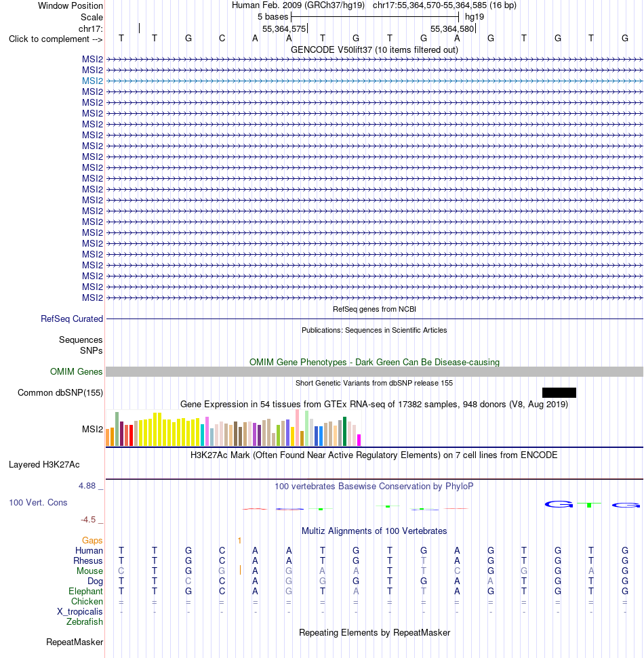Click the 'chr17:' ruler label
The height and width of the screenshot is (658, 644).
(x=91, y=28)
